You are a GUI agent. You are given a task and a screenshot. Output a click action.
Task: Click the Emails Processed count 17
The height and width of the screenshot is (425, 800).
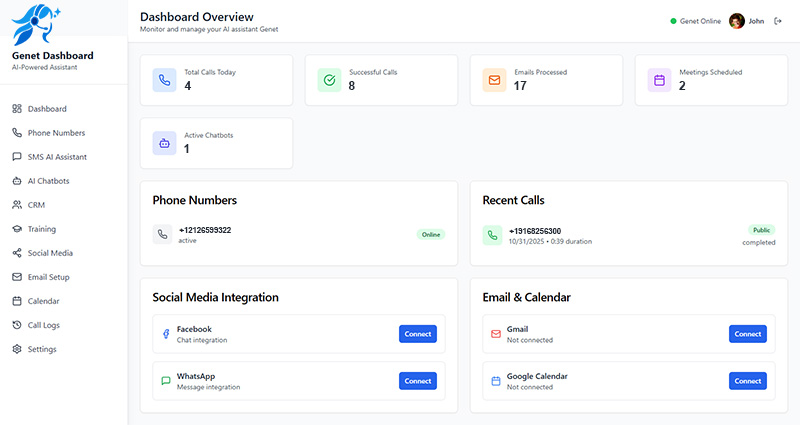520,86
